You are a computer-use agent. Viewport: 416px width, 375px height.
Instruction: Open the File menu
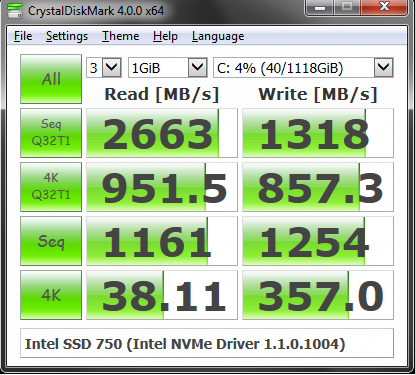[23, 36]
